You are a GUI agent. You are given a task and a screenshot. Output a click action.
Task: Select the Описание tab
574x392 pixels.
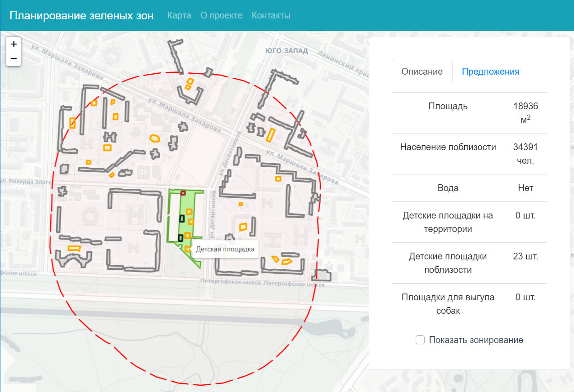click(x=422, y=71)
